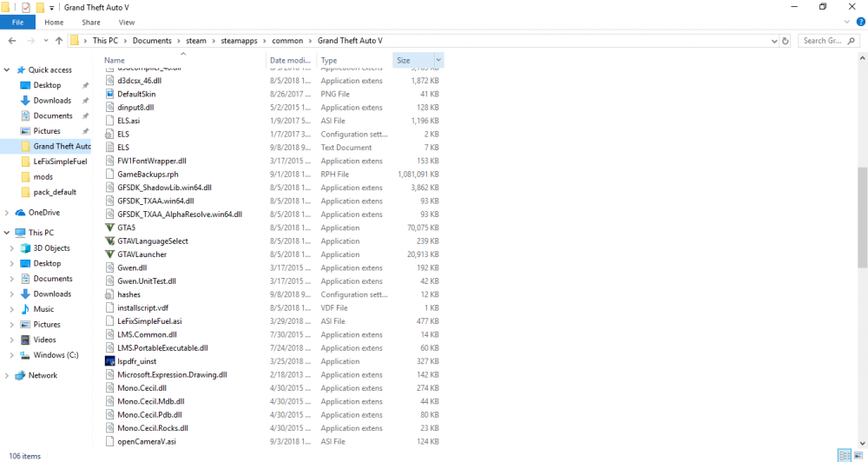
Task: Select the mods folder in Quick access
Action: pos(43,176)
